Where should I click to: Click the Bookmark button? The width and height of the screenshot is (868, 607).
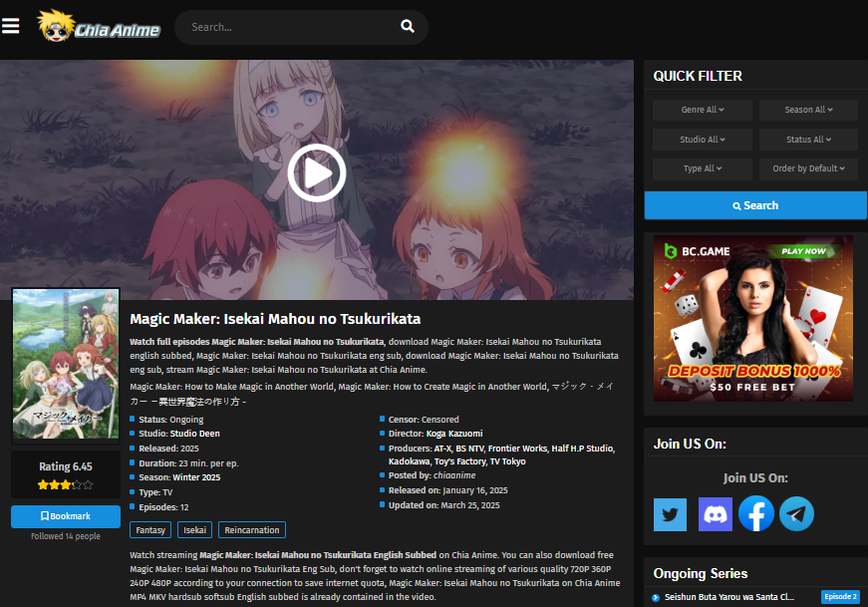pyautogui.click(x=66, y=516)
